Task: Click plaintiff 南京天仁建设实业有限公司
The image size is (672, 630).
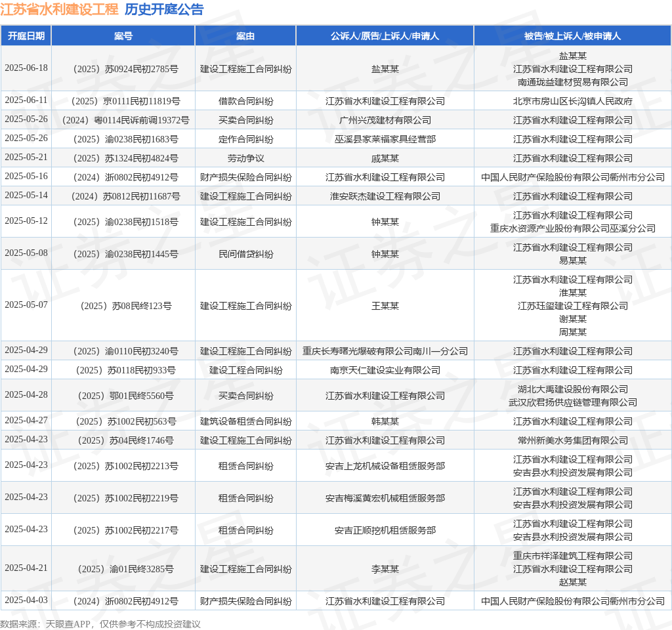Action: [x=385, y=370]
